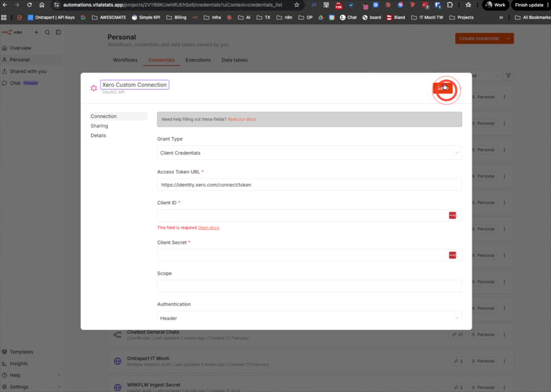Screen dimensions: 551x392
Task: Click the browser address bar URL
Action: tap(173, 5)
